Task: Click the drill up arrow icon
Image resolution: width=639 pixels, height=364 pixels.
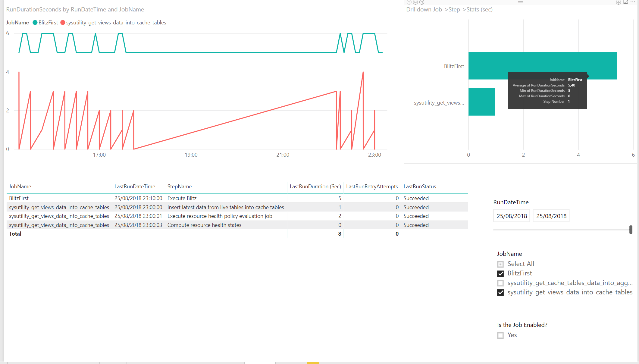Action: click(409, 2)
